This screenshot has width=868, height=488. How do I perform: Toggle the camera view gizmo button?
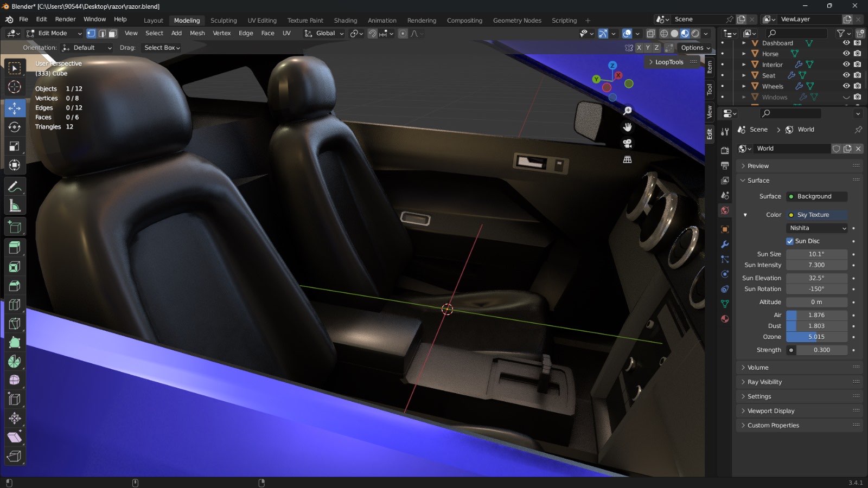click(x=628, y=143)
